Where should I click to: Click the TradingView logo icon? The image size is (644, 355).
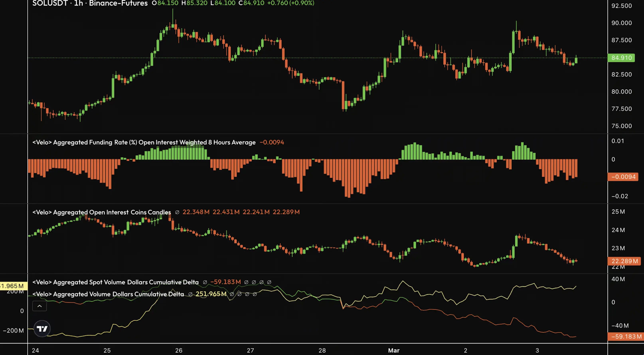point(42,328)
